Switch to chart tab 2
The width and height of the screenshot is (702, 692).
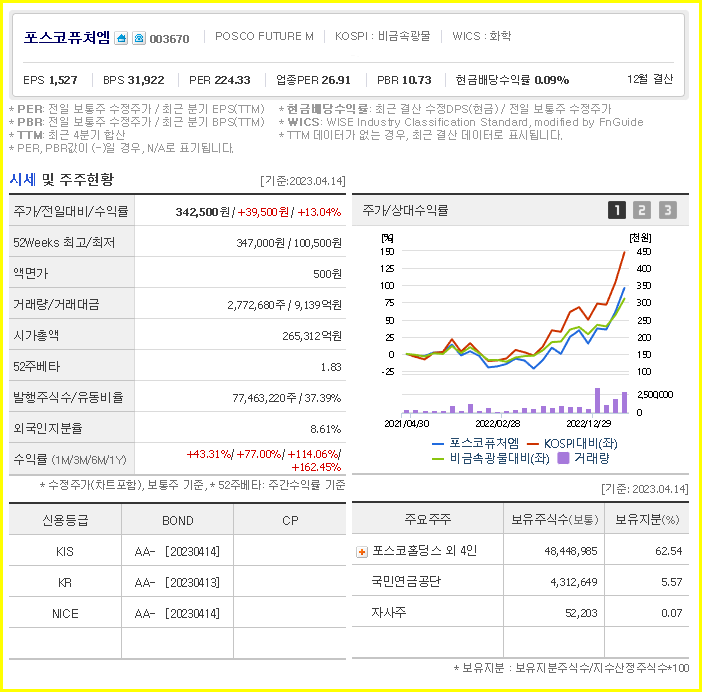642,210
